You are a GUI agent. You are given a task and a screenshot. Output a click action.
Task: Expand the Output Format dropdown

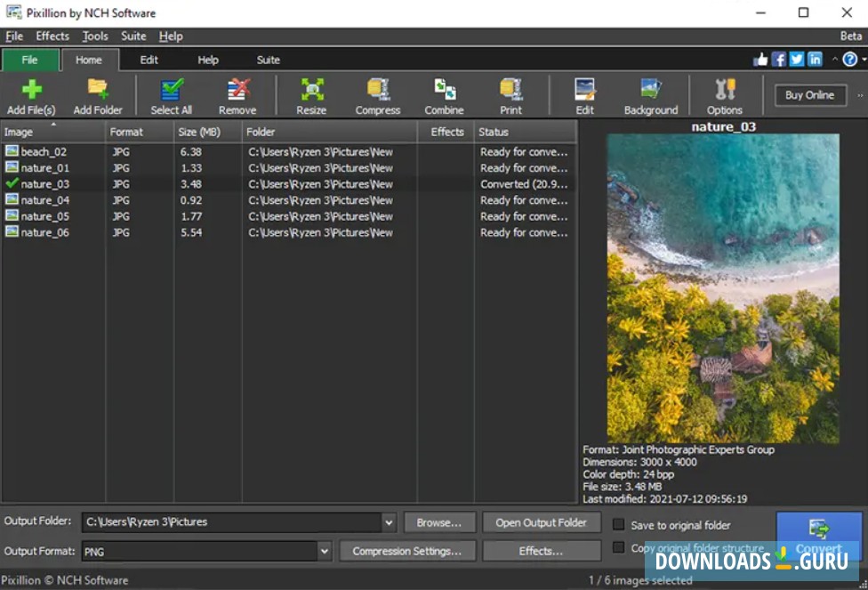point(324,552)
